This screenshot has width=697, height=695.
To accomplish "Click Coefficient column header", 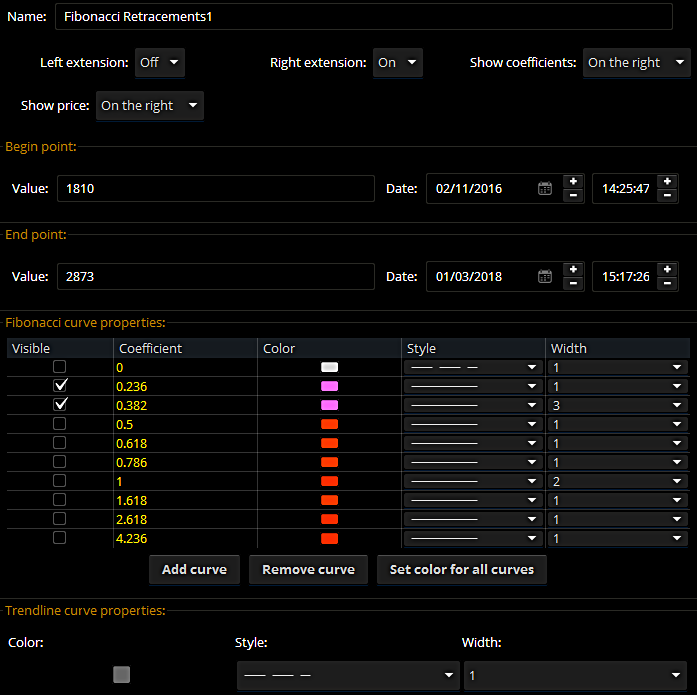I will (x=186, y=348).
